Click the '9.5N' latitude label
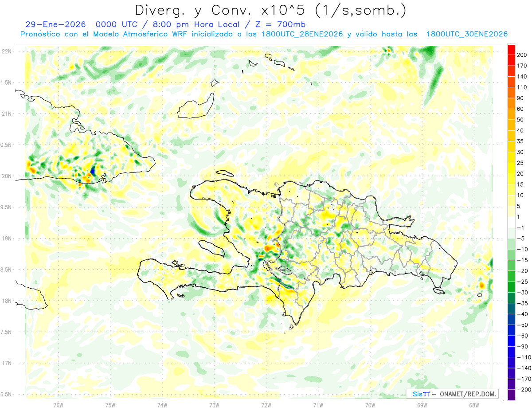The height and width of the screenshot is (411, 532). (7, 207)
